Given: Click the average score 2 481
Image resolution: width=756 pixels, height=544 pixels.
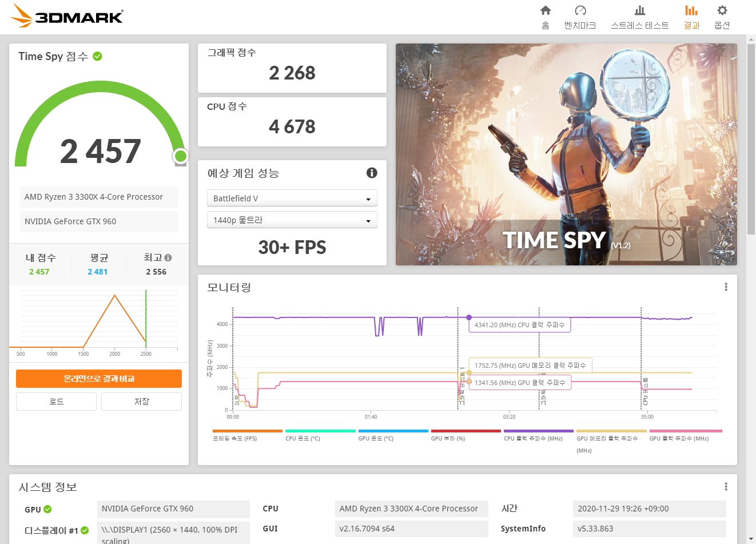Looking at the screenshot, I should (x=98, y=272).
